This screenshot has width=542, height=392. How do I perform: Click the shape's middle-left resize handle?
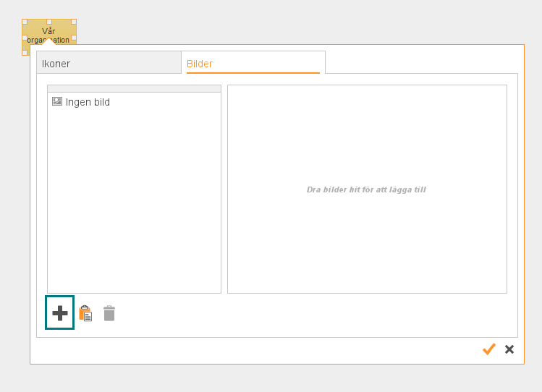(25, 37)
